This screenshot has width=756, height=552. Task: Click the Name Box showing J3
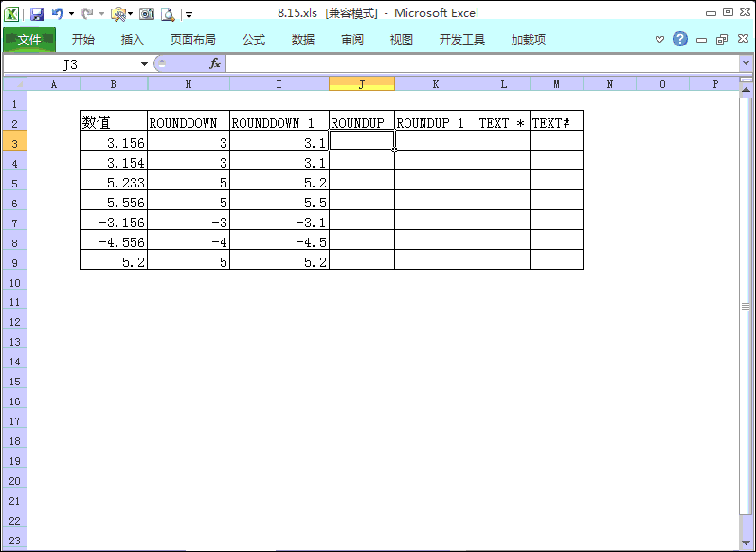coord(70,64)
